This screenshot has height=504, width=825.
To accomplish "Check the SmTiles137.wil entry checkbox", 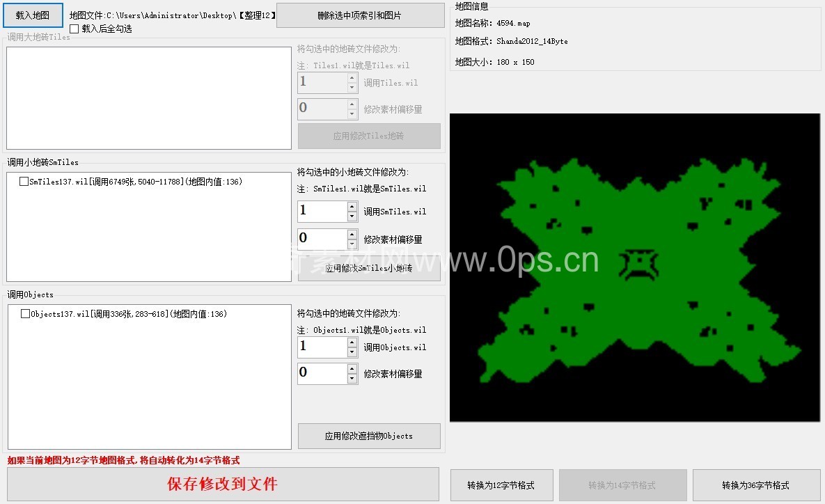I will 24,182.
